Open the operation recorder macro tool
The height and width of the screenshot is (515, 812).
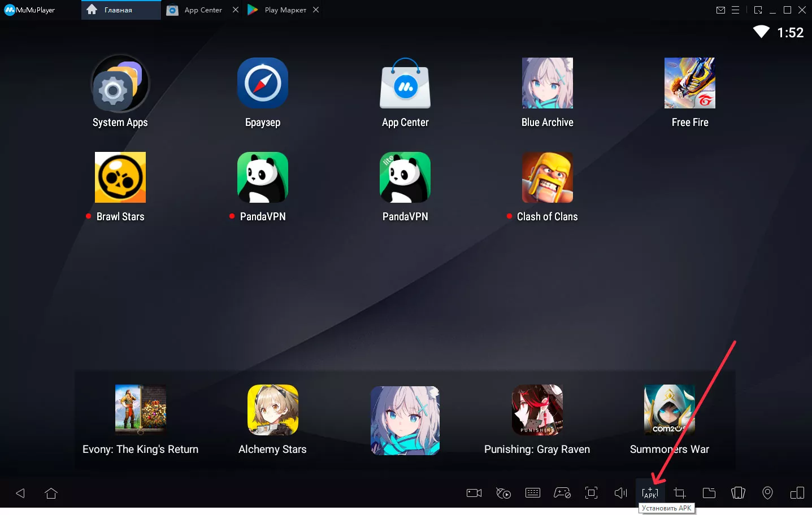click(x=503, y=493)
